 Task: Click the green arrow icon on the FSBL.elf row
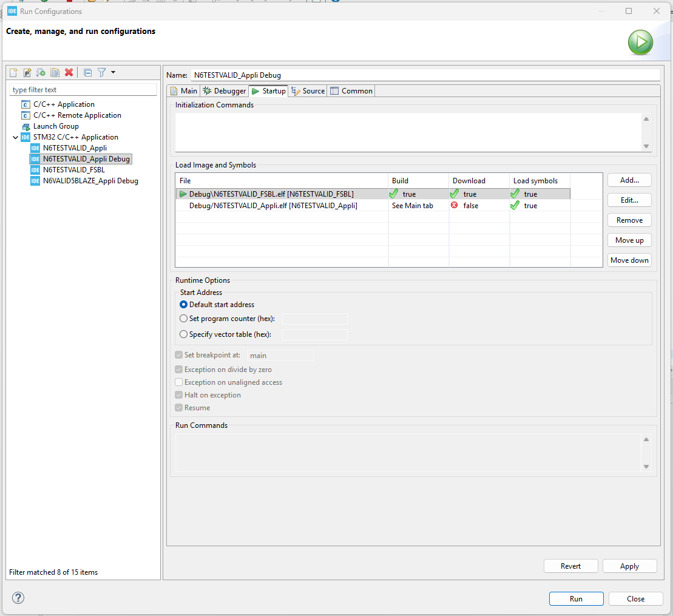(183, 194)
